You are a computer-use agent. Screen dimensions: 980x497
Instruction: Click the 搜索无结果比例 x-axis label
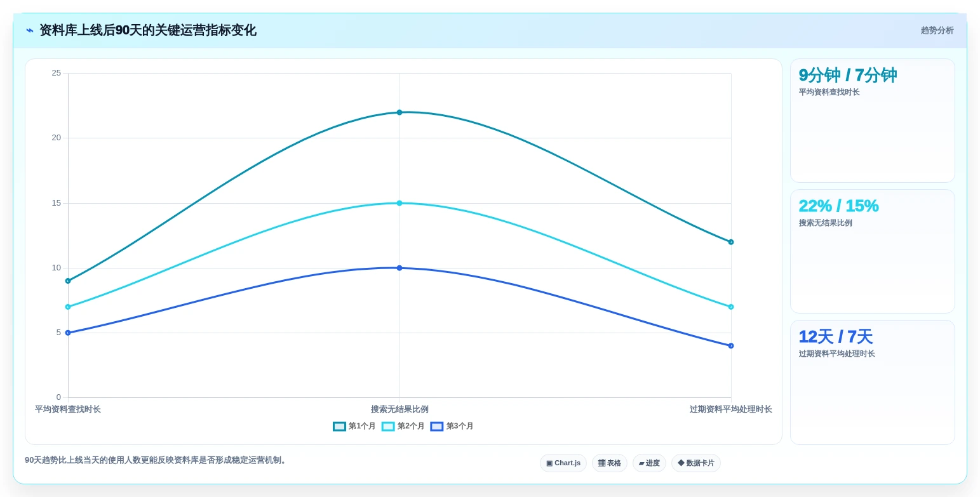point(399,409)
